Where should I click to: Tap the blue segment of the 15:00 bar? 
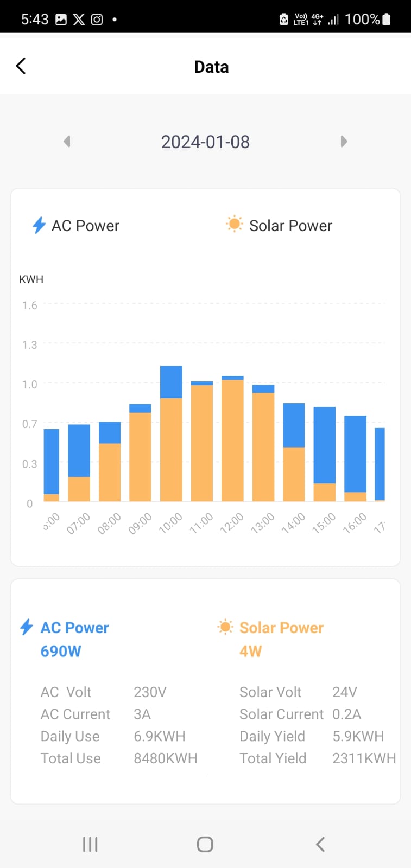tap(325, 445)
